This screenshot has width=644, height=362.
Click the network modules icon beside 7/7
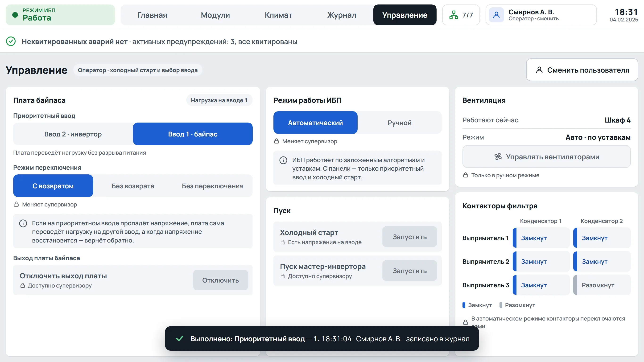454,15
